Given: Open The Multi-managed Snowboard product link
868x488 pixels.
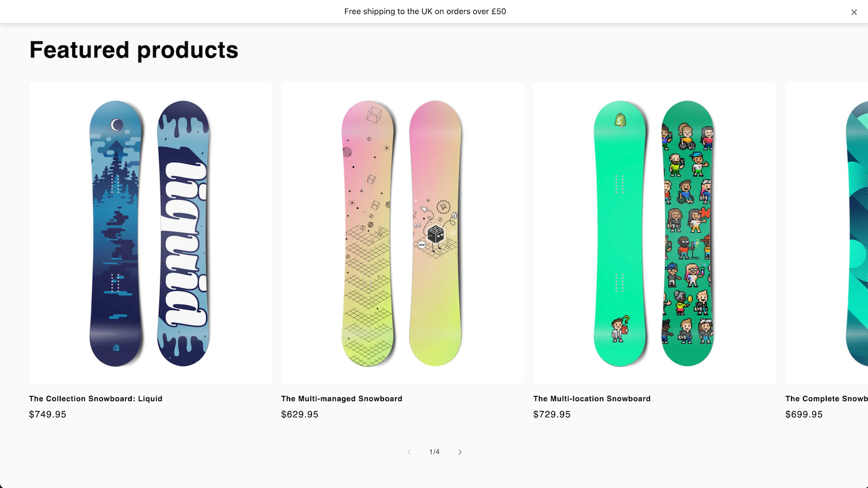Looking at the screenshot, I should pyautogui.click(x=342, y=399).
